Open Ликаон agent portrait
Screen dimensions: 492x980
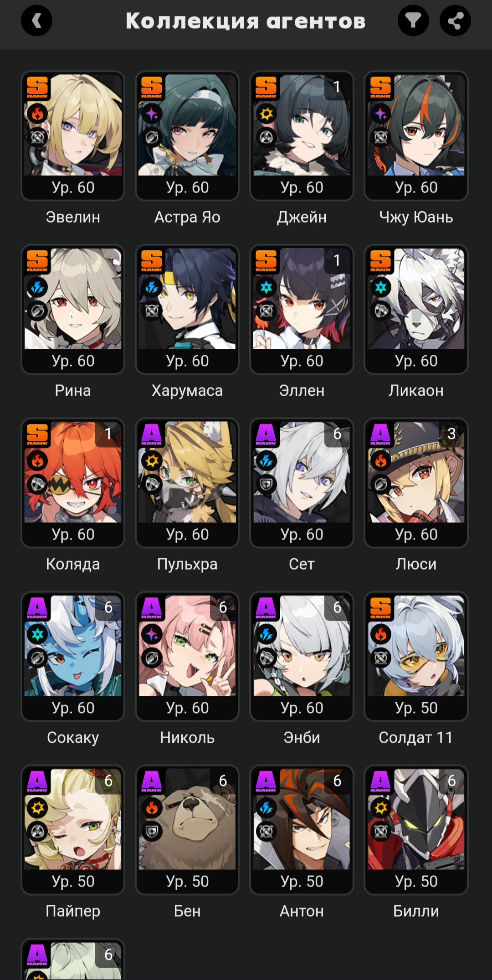click(x=416, y=299)
